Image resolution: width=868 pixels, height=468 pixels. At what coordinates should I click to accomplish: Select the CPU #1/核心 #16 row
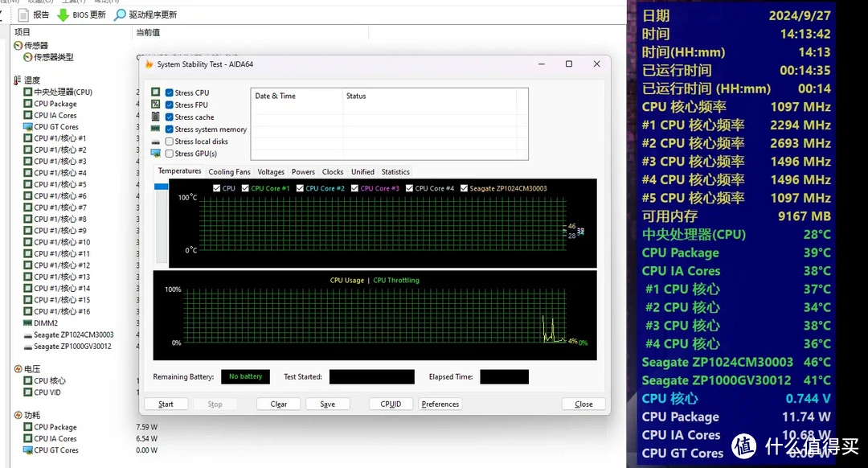[x=62, y=312]
